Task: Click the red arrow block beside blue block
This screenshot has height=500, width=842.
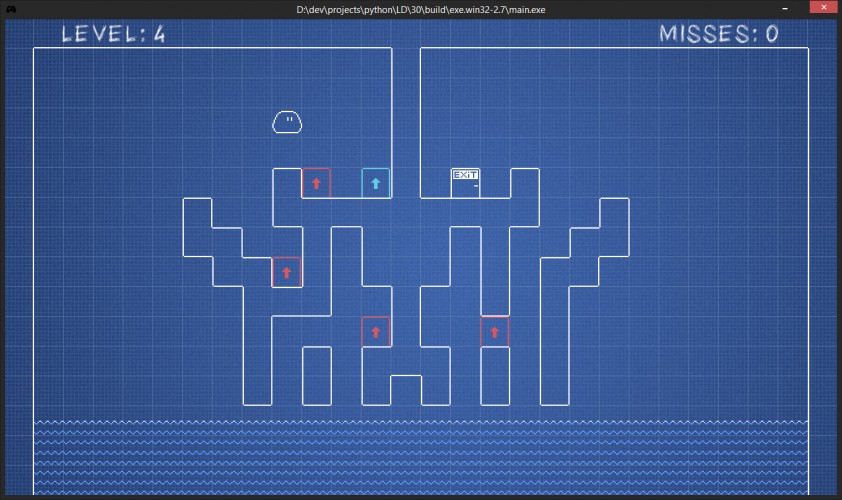Action: coord(316,183)
